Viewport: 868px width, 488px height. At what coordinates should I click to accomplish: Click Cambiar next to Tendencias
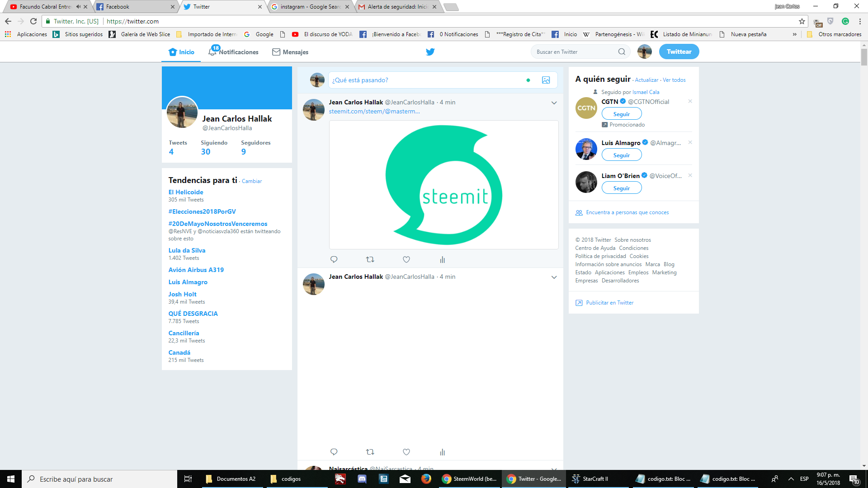point(251,181)
